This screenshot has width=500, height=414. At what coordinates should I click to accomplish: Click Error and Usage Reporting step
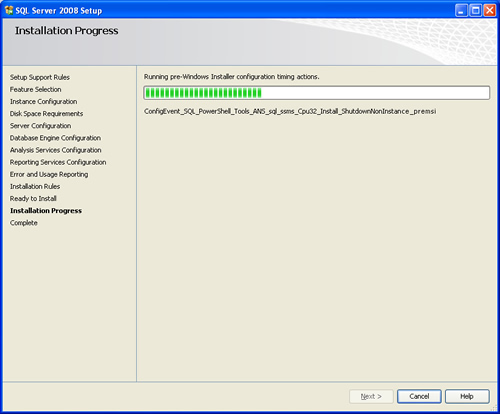click(49, 174)
